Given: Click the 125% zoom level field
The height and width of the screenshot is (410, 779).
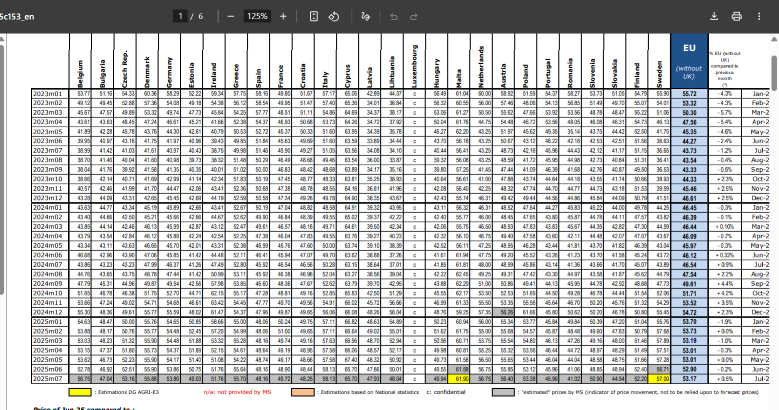Looking at the screenshot, I should point(257,16).
